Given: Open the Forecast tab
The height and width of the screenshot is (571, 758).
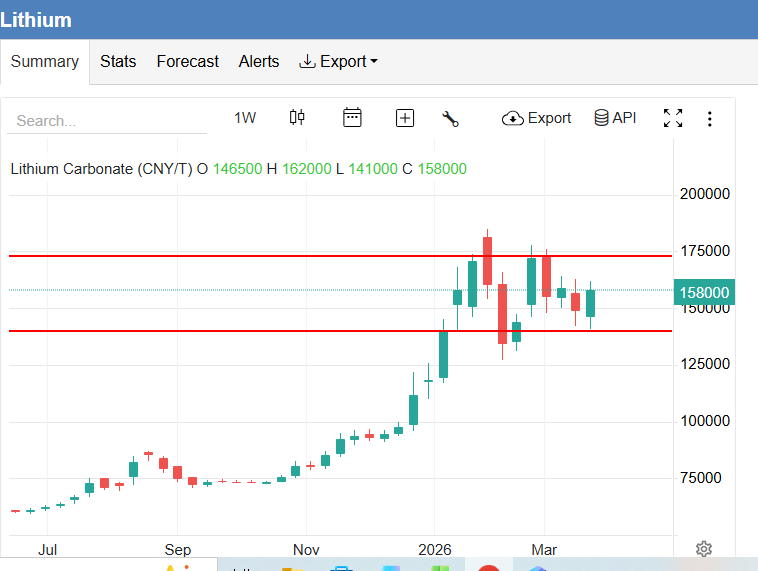Looking at the screenshot, I should (187, 62).
